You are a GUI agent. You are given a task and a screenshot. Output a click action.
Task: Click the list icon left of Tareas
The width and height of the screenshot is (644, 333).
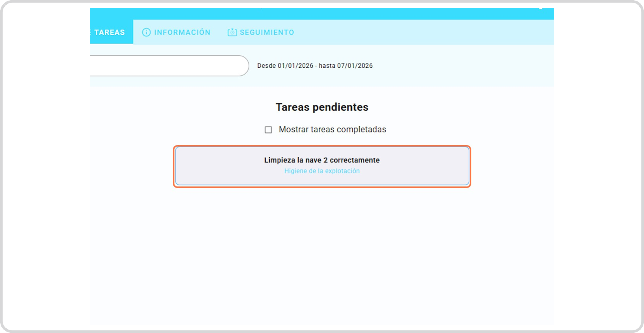(91, 32)
